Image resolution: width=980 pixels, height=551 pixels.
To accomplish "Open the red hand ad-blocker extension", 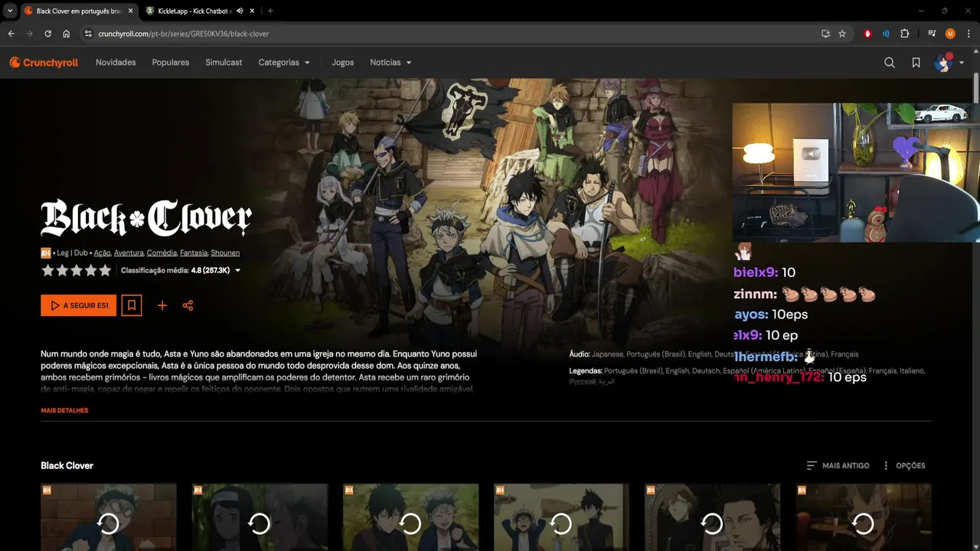I will tap(867, 34).
